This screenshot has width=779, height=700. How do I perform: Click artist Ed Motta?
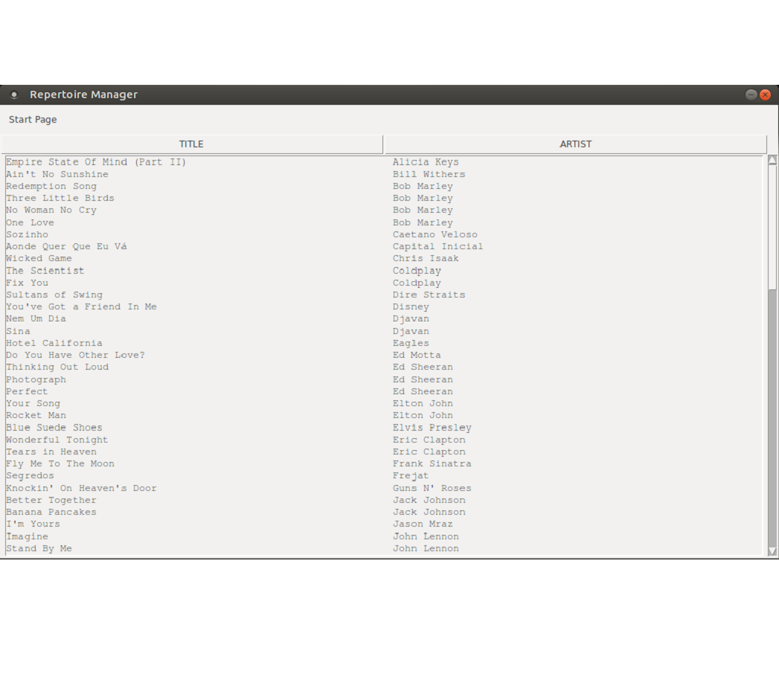pos(417,356)
